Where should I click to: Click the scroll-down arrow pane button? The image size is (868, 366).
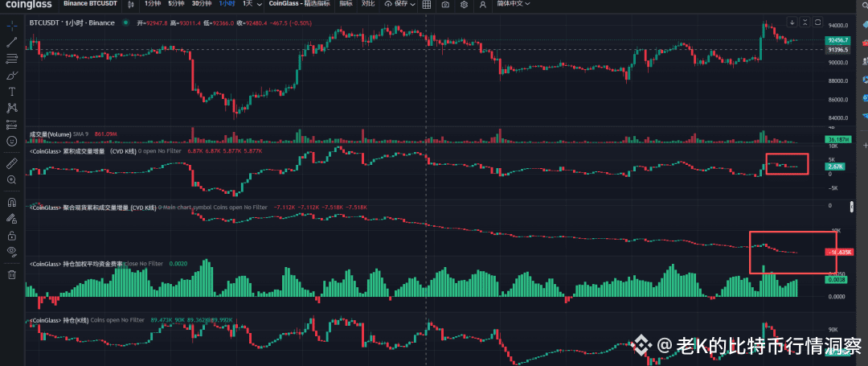[792, 23]
